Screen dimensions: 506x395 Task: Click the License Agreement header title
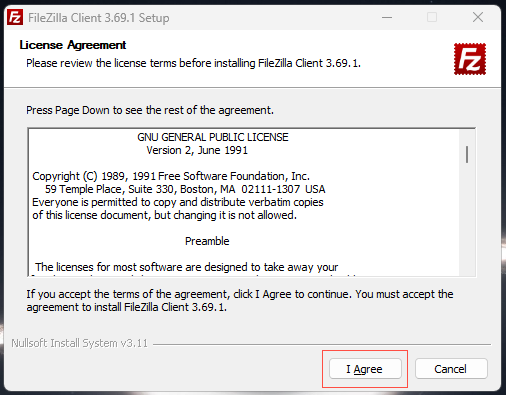(73, 45)
